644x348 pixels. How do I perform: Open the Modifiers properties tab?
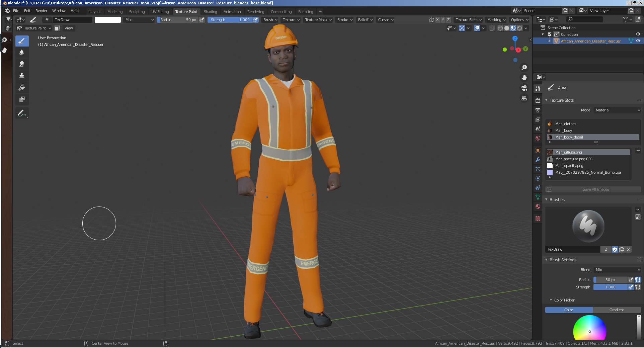(538, 160)
